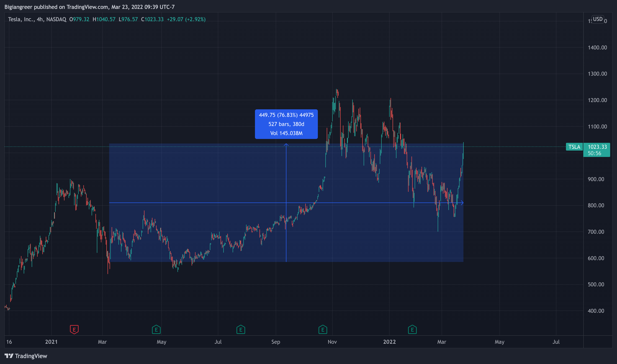This screenshot has width=617, height=364.
Task: Click the earnings E marker near May
Action: tap(156, 329)
